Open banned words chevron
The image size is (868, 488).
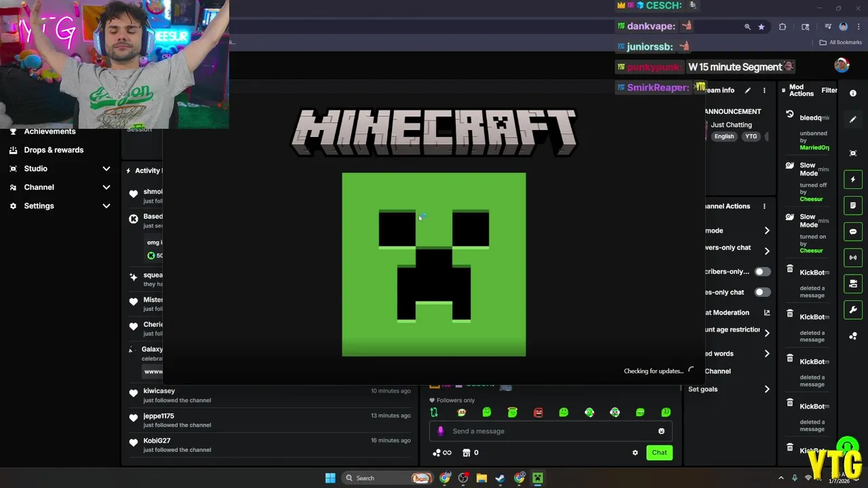click(767, 354)
